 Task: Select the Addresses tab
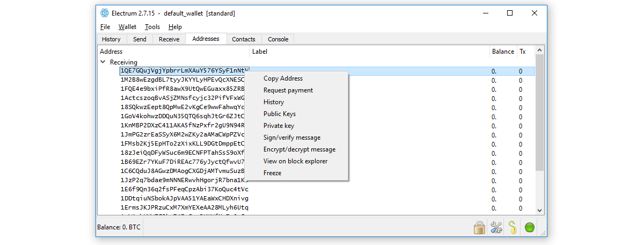pyautogui.click(x=206, y=39)
